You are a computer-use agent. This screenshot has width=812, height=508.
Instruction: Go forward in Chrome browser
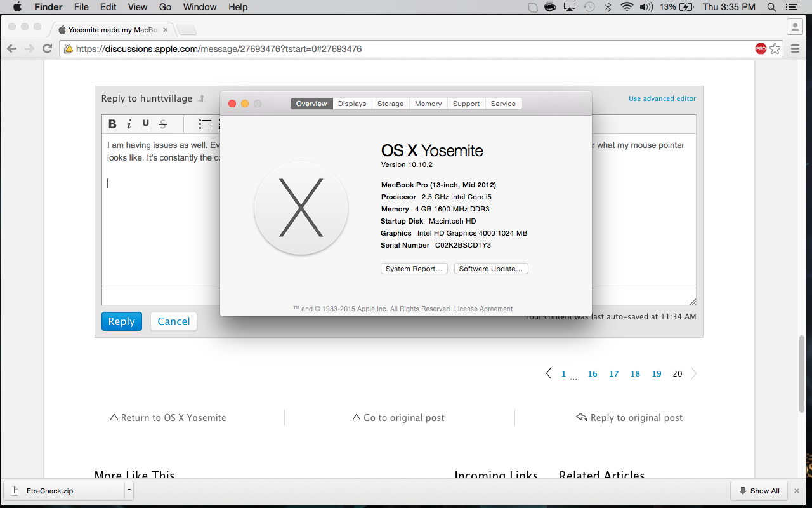click(x=29, y=49)
